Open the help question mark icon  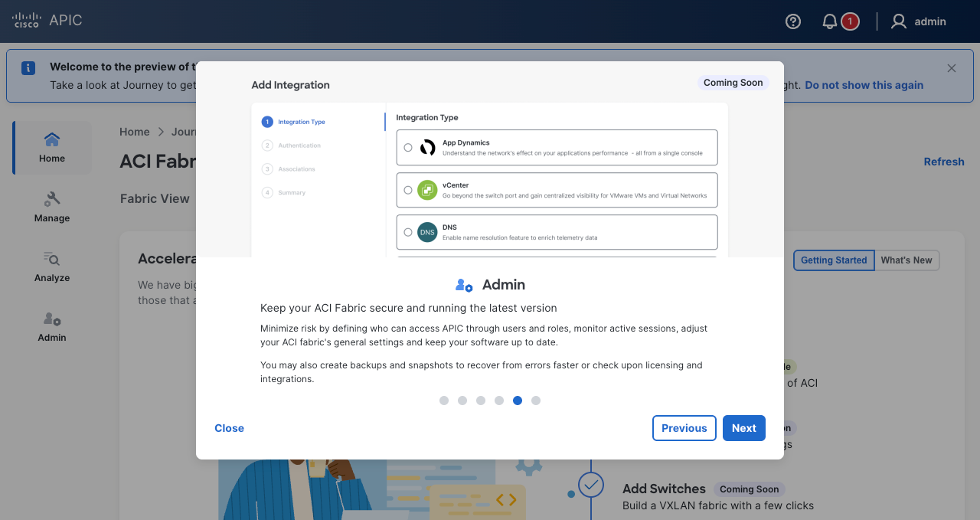click(x=793, y=21)
